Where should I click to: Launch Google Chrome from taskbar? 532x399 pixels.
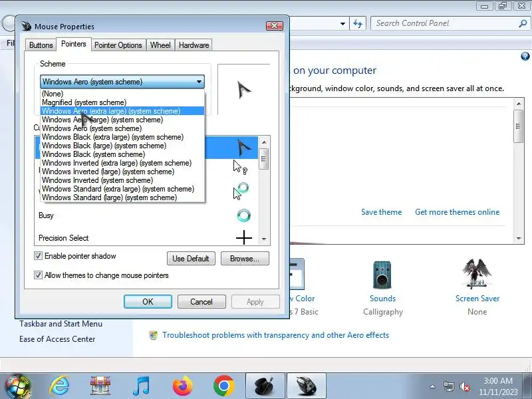[224, 386]
